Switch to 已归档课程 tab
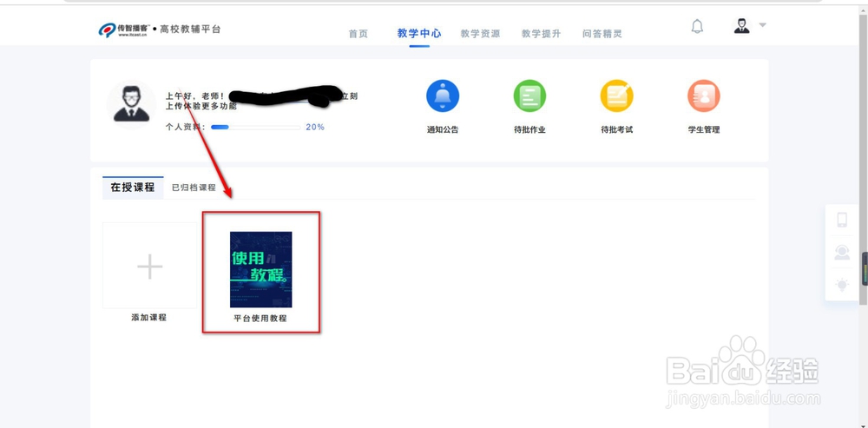The width and height of the screenshot is (868, 428). [194, 188]
